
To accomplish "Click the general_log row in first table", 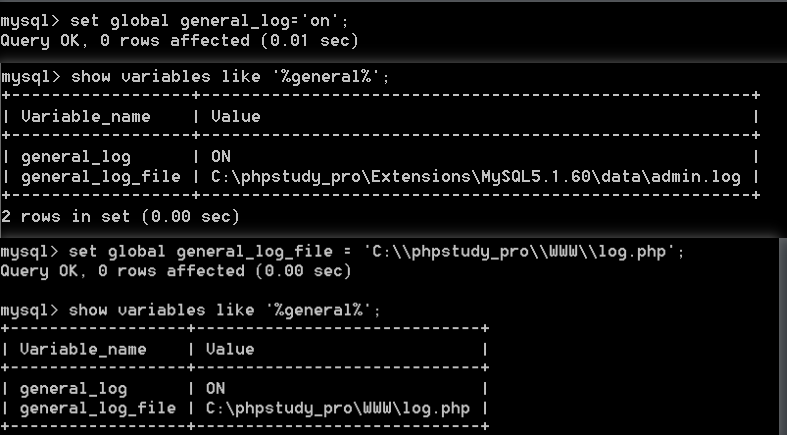I will pos(380,157).
